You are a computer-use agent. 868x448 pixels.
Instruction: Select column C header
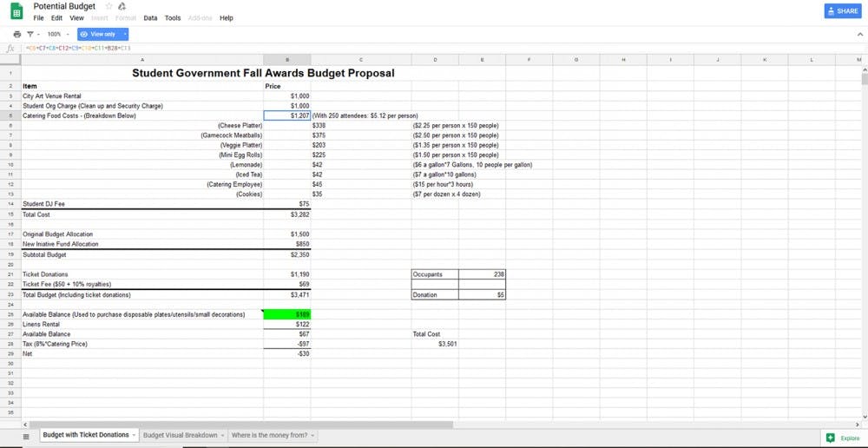point(361,59)
